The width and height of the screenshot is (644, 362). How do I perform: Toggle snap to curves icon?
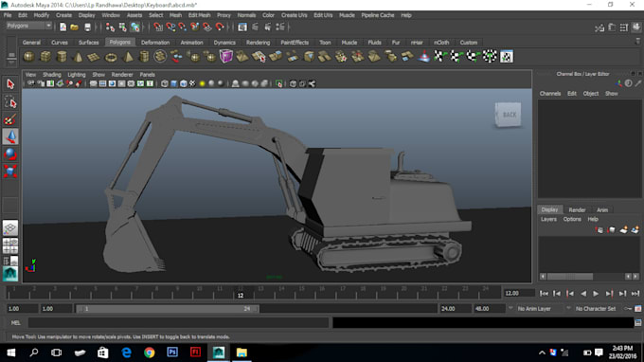point(170,27)
